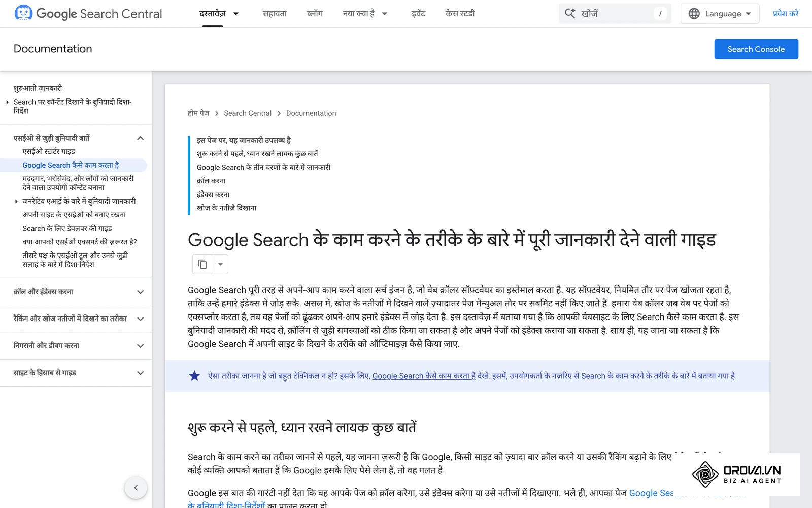
Task: Open the केस स्टडी menu item
Action: click(460, 14)
